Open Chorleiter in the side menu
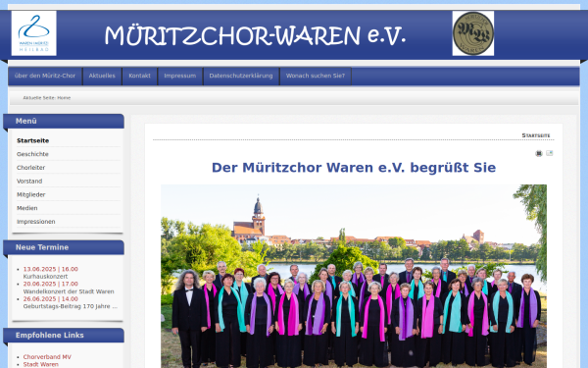The height and width of the screenshot is (368, 588). [30, 168]
